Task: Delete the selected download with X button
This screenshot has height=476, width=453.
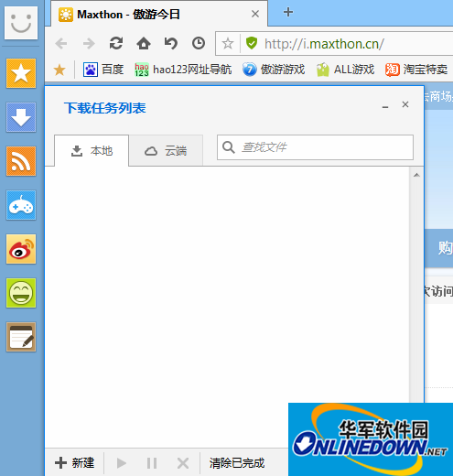Action: click(x=183, y=463)
